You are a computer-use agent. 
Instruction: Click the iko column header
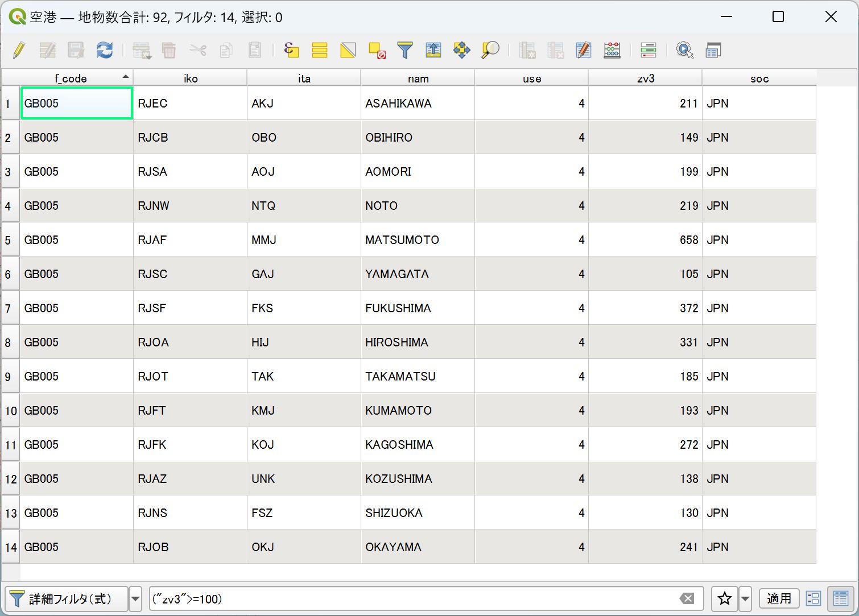pyautogui.click(x=191, y=78)
